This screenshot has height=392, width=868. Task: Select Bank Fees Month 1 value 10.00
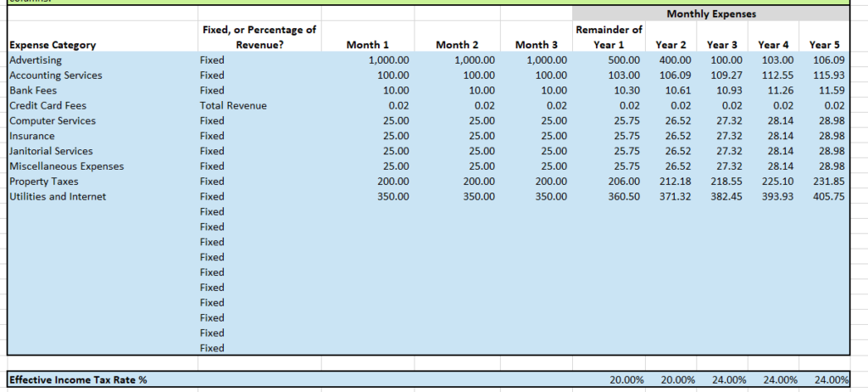(397, 91)
